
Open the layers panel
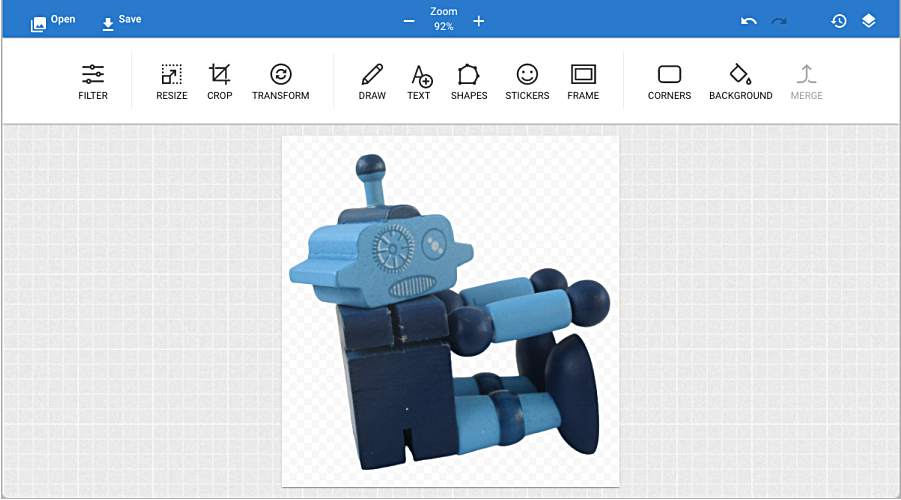pyautogui.click(x=869, y=21)
